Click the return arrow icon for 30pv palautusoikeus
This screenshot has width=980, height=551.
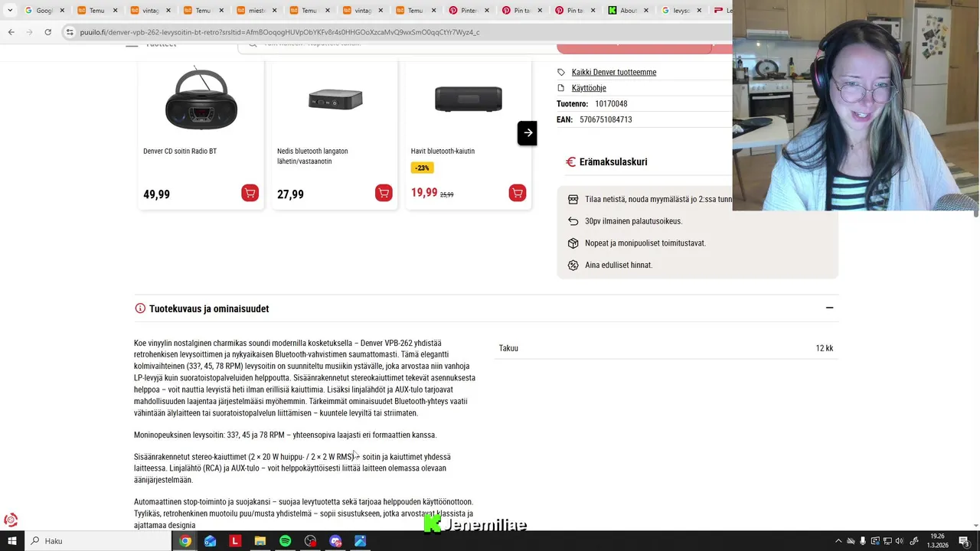tap(573, 221)
